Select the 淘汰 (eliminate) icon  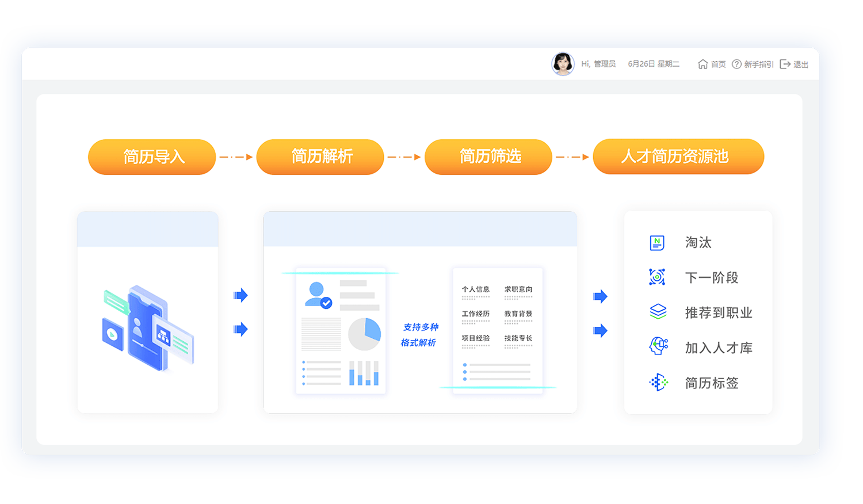pyautogui.click(x=656, y=242)
